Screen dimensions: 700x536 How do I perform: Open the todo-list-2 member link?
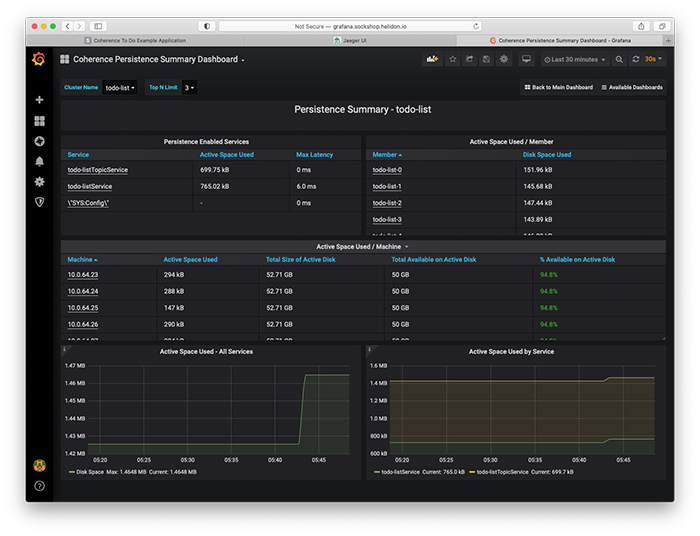[x=387, y=203]
